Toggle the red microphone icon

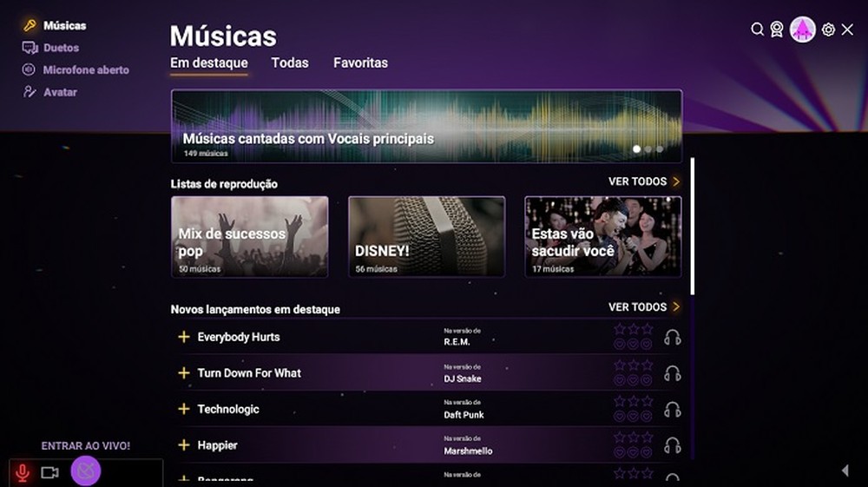click(x=23, y=473)
